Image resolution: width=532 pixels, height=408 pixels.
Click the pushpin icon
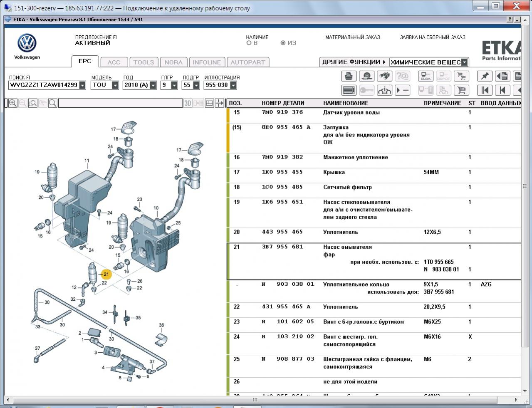click(485, 76)
